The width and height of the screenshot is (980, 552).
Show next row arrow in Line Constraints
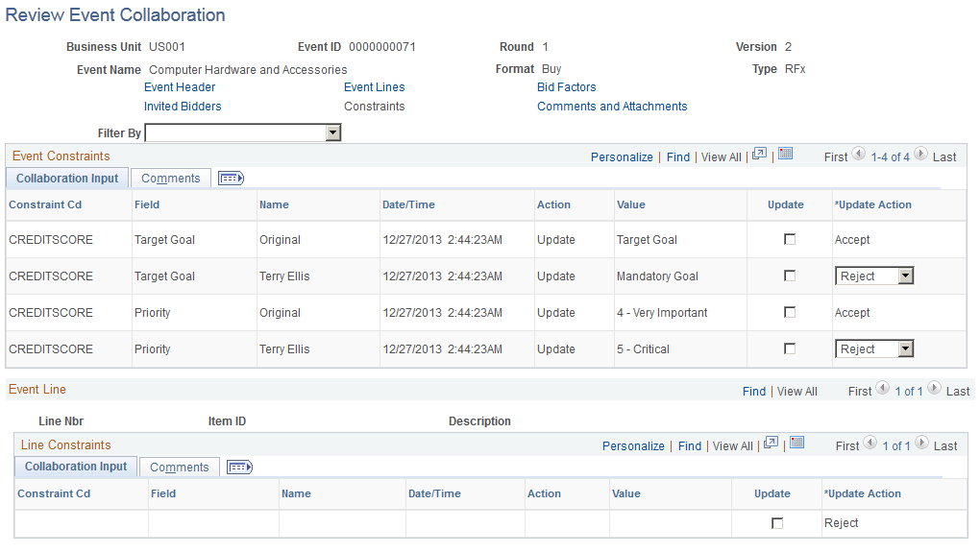(x=921, y=443)
